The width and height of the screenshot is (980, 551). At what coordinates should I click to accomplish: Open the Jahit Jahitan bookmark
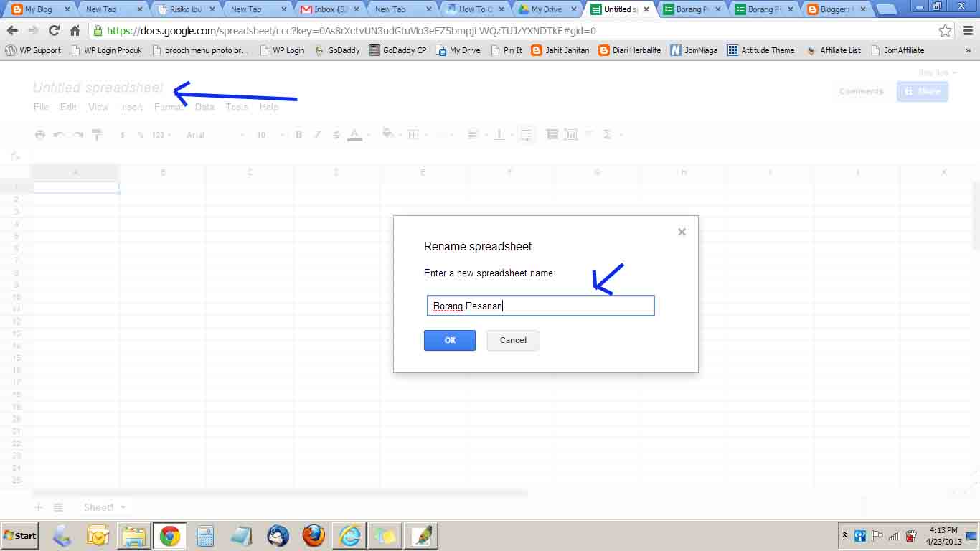click(560, 50)
